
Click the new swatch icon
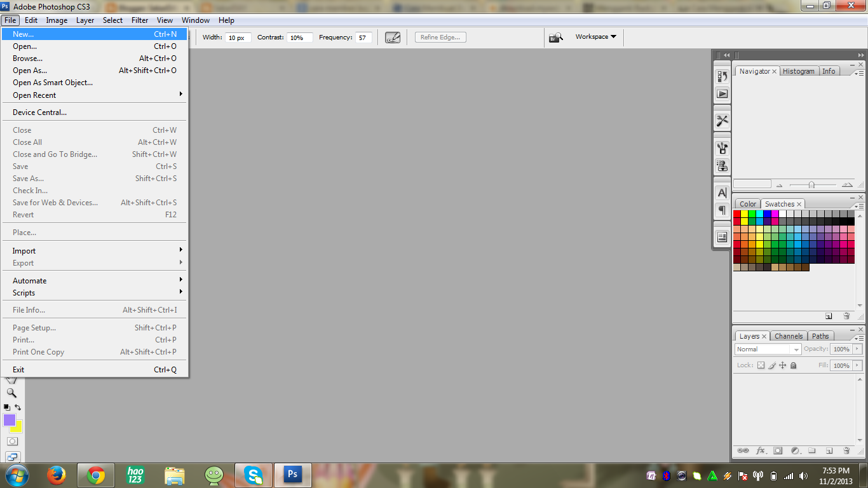click(829, 316)
